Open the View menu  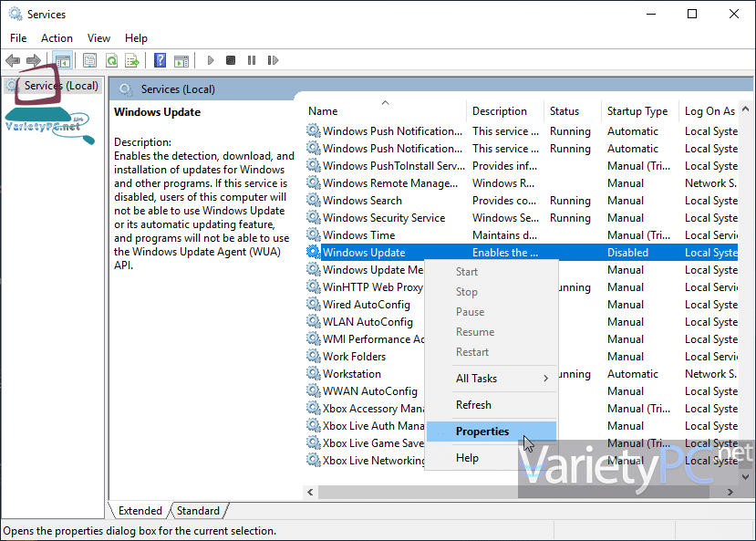coord(98,38)
